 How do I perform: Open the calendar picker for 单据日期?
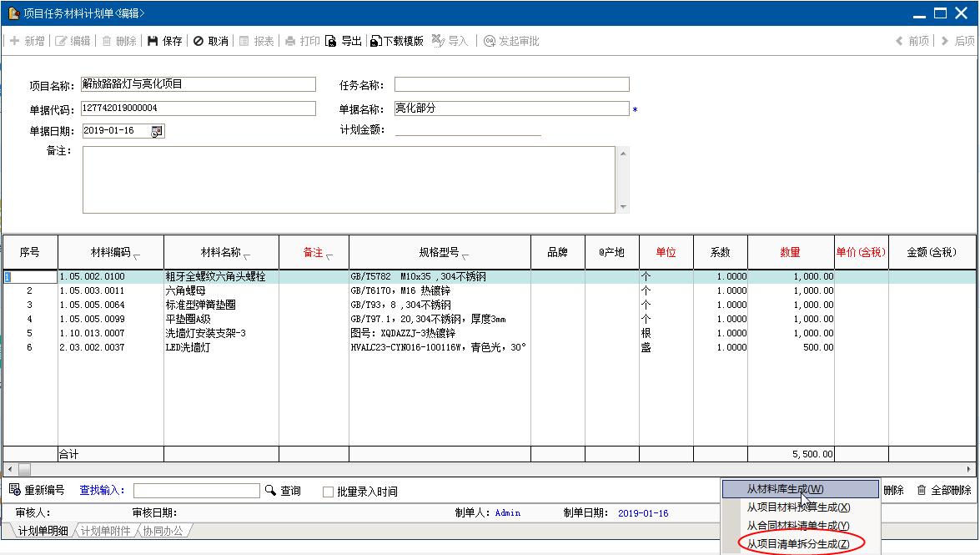[x=157, y=131]
